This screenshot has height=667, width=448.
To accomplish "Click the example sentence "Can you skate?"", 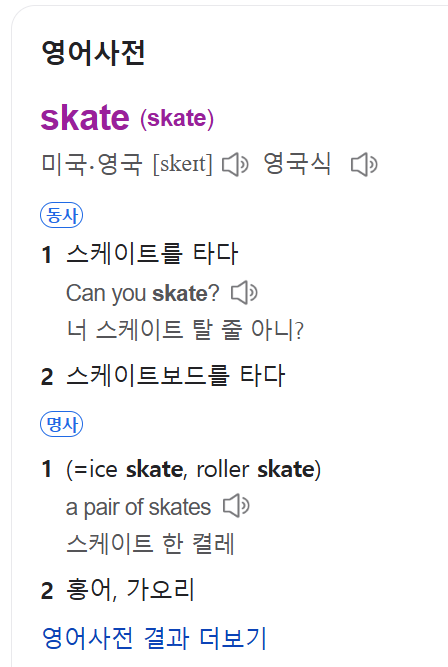I will (x=143, y=294).
